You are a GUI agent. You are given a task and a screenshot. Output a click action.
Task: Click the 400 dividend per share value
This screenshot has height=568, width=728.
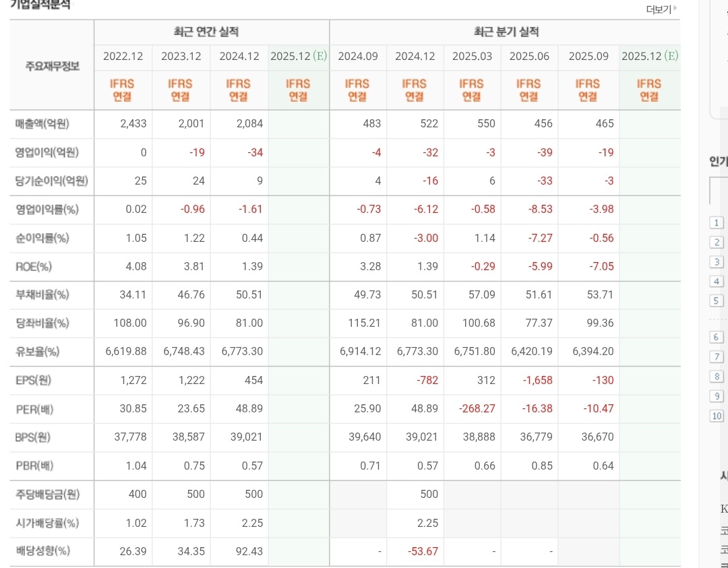coord(138,494)
